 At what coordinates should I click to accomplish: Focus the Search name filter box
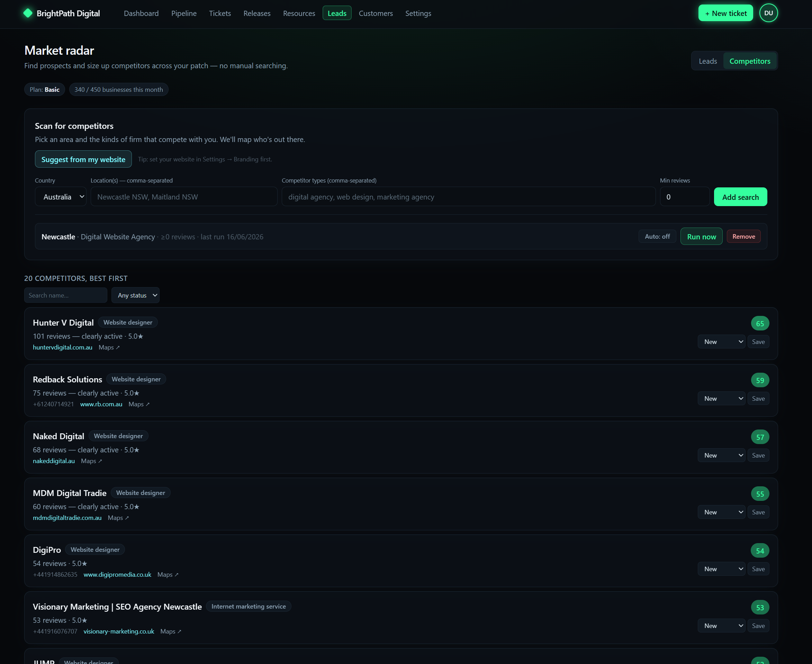pos(66,295)
